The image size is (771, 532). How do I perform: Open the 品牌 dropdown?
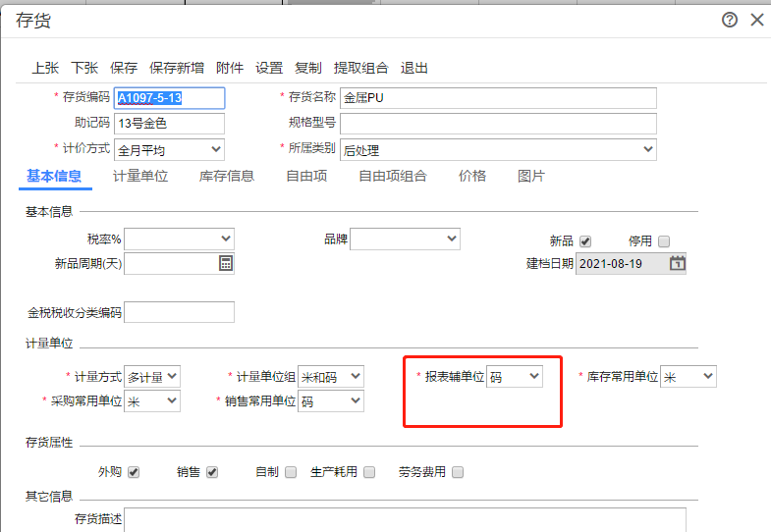[x=406, y=239]
